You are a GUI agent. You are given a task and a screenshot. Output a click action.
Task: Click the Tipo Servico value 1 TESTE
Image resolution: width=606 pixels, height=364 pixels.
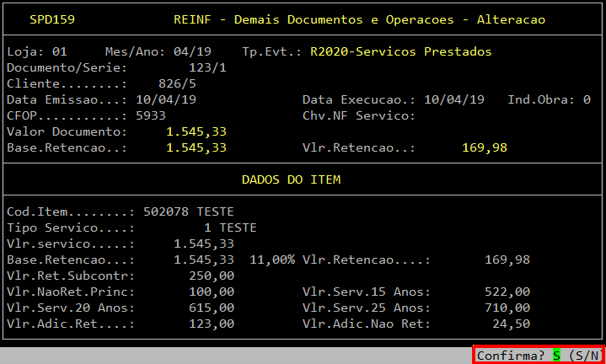click(x=230, y=227)
